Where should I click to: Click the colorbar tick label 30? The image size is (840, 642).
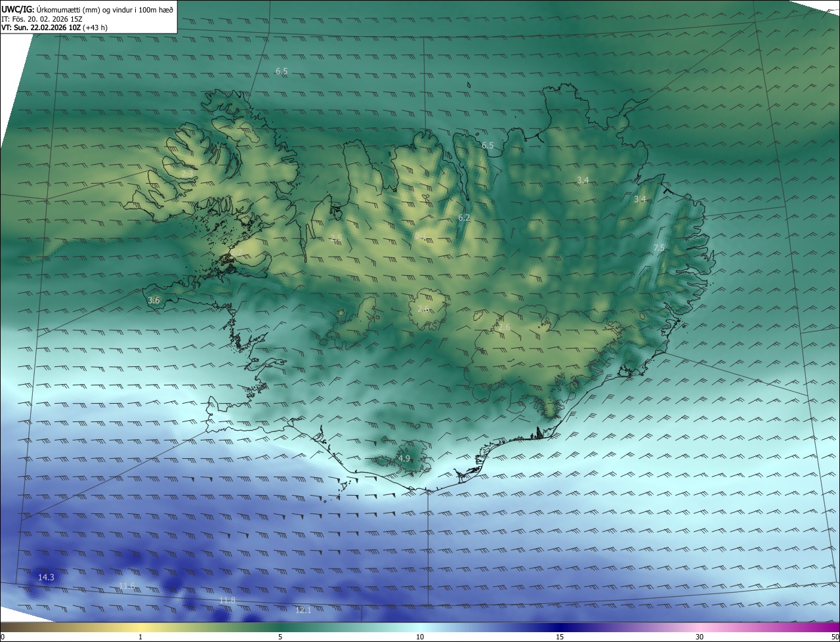[700, 637]
